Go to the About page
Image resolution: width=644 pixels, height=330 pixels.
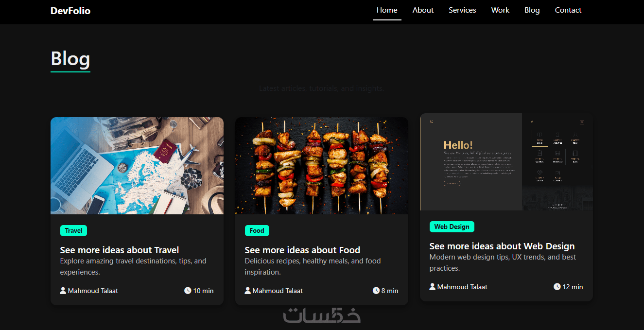click(x=423, y=10)
